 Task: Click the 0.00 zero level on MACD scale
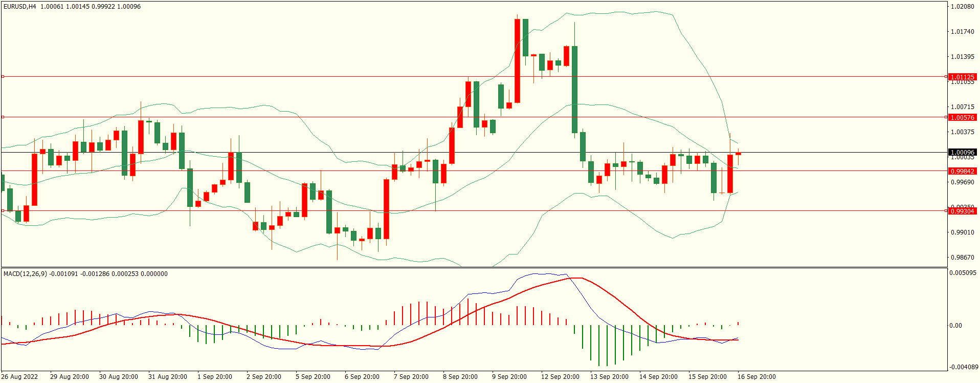[955, 326]
